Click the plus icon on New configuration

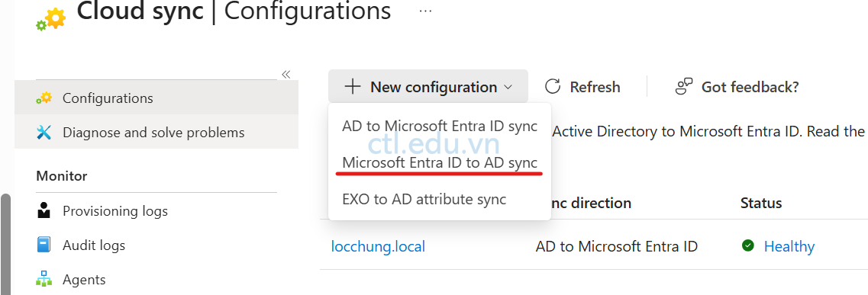(352, 87)
